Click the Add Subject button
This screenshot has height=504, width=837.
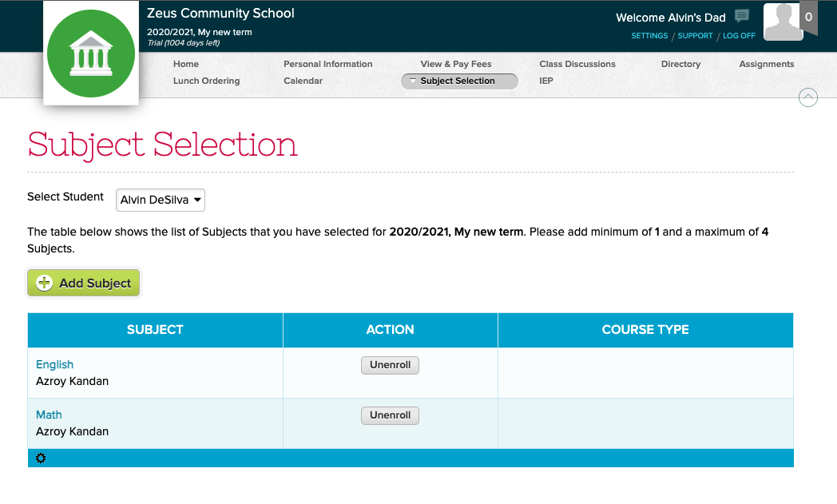[x=83, y=283]
